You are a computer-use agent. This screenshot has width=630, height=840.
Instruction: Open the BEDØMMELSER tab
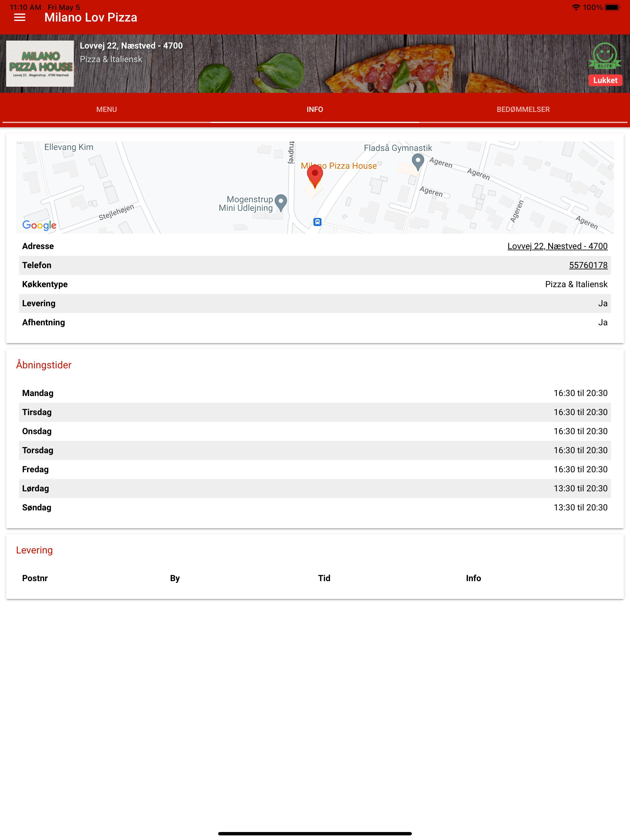point(523,109)
